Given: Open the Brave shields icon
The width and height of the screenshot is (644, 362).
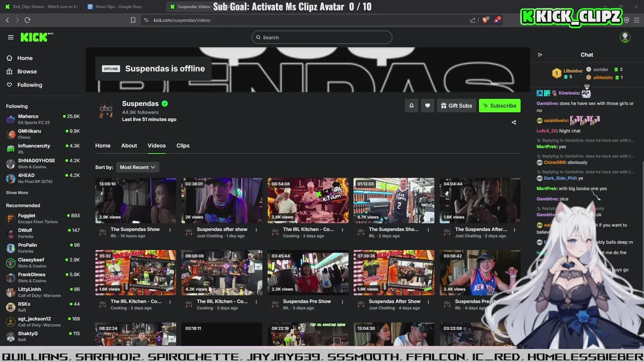Looking at the screenshot, I should [x=485, y=20].
